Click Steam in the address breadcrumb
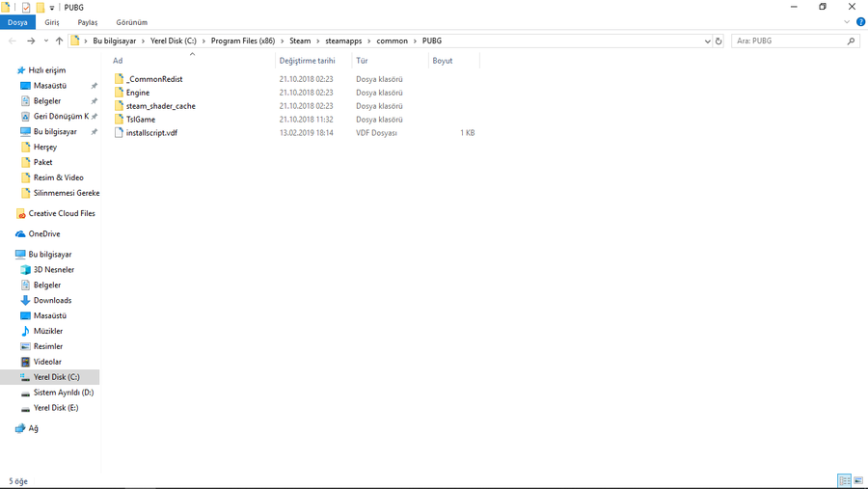 [300, 41]
